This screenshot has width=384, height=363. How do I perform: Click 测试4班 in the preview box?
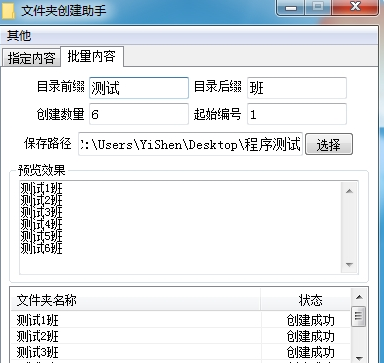[x=41, y=224]
